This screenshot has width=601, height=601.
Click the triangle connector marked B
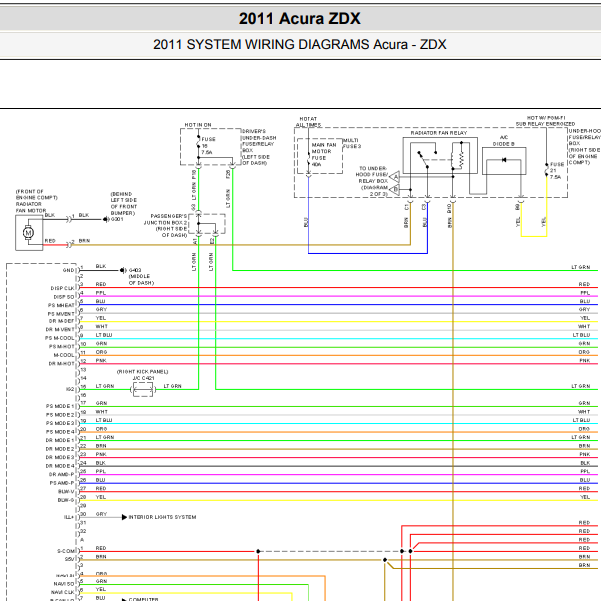pyautogui.click(x=395, y=189)
